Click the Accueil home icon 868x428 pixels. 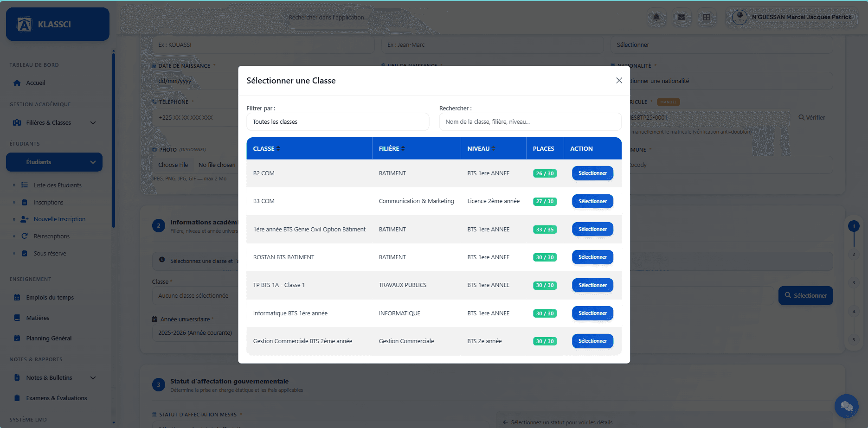[17, 83]
